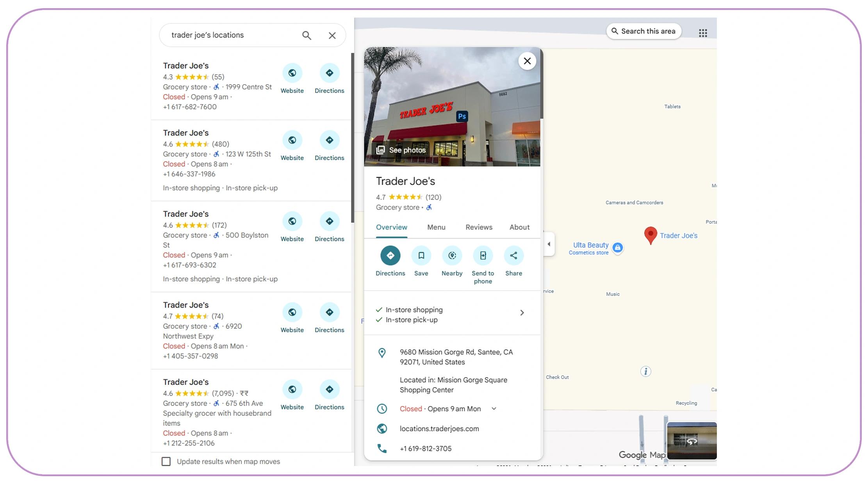Collapse the place details side panel
The width and height of the screenshot is (868, 484).
pos(549,244)
